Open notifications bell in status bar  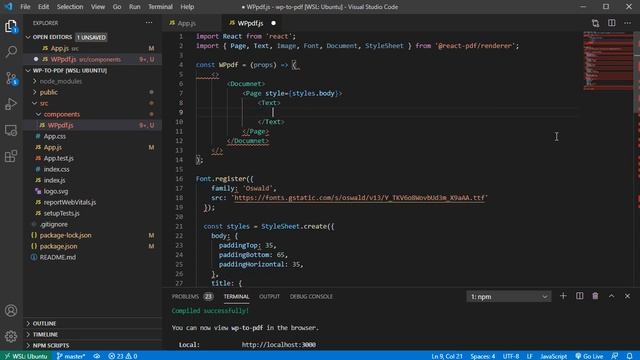(630, 356)
